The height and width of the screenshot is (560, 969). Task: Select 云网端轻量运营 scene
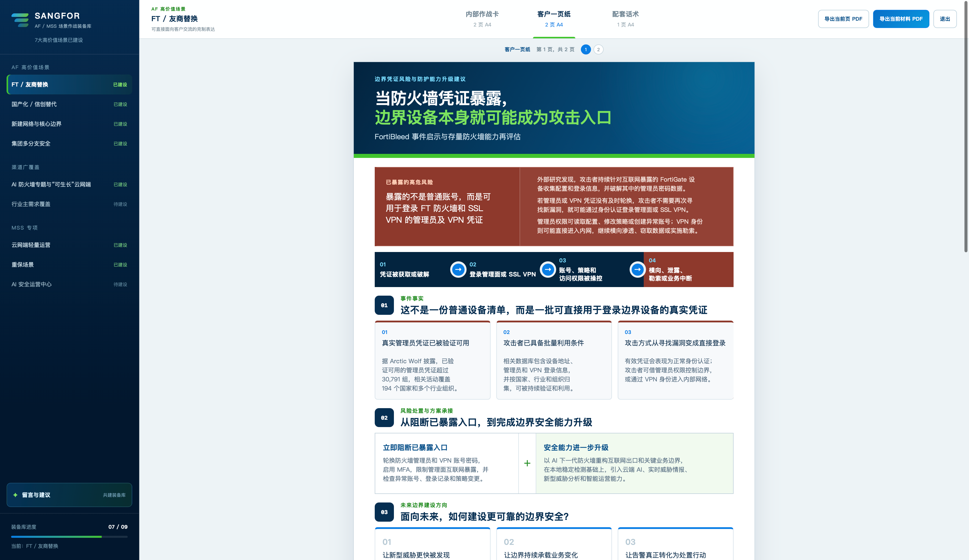[69, 245]
